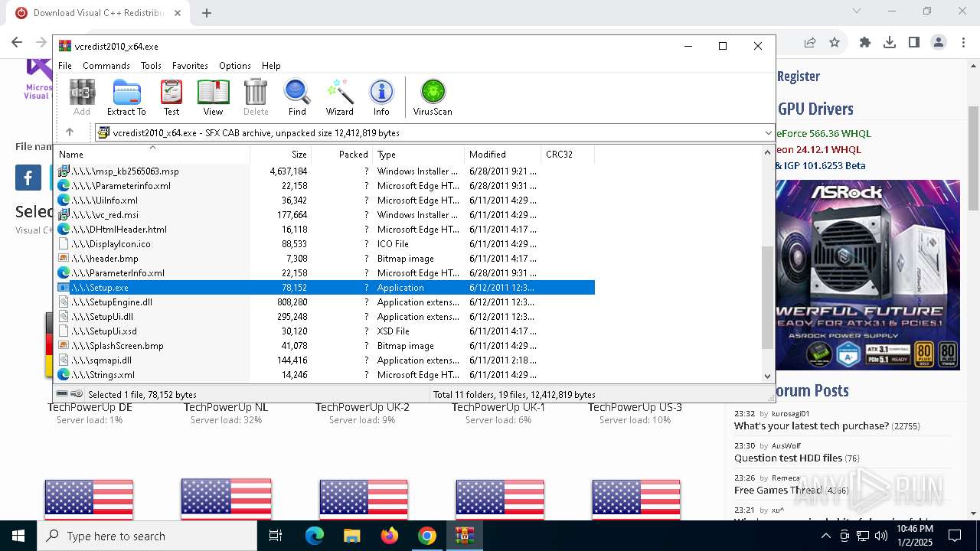980x551 pixels.
Task: Click the taskbar search box
Action: [x=147, y=536]
